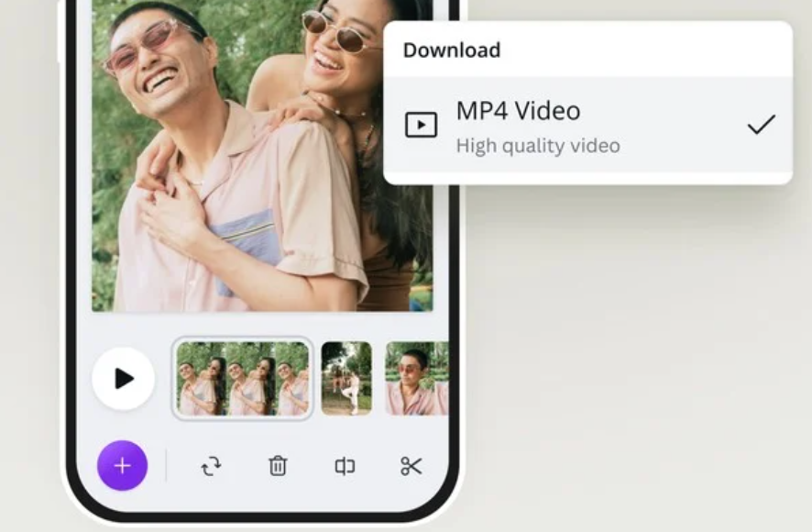Click the checkmark beside MP4 Video

point(762,125)
